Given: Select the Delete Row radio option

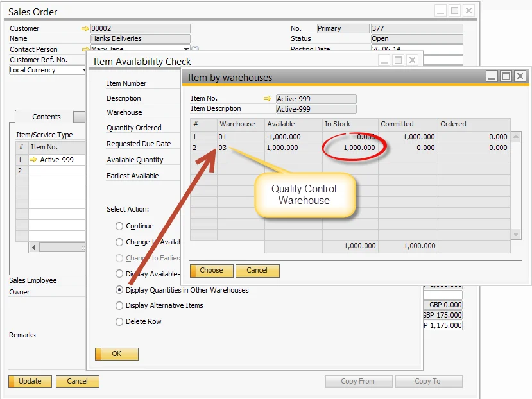Looking at the screenshot, I should click(x=119, y=321).
